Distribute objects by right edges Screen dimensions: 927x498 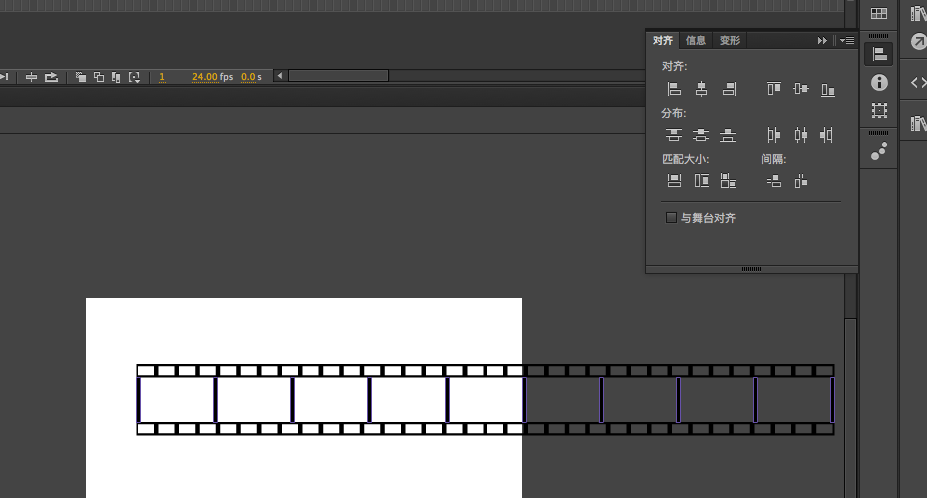pyautogui.click(x=826, y=135)
